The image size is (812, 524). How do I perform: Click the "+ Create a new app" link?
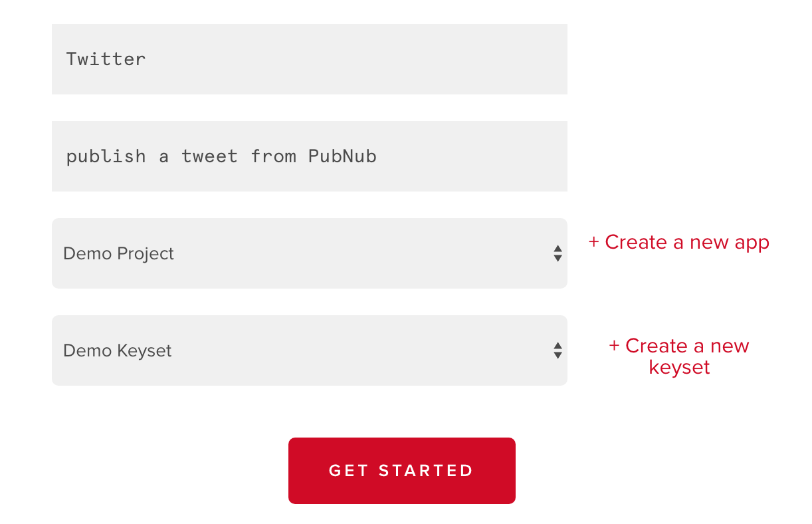678,242
